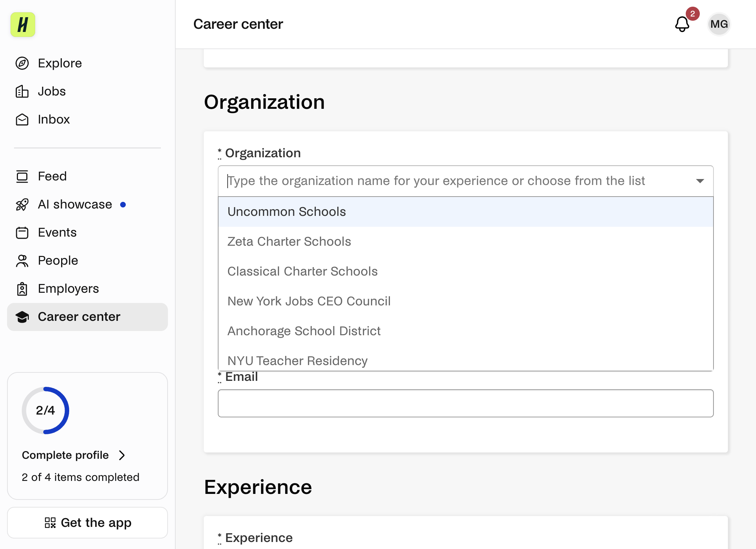The image size is (756, 549).
Task: Click the Jobs building icon
Action: (22, 91)
